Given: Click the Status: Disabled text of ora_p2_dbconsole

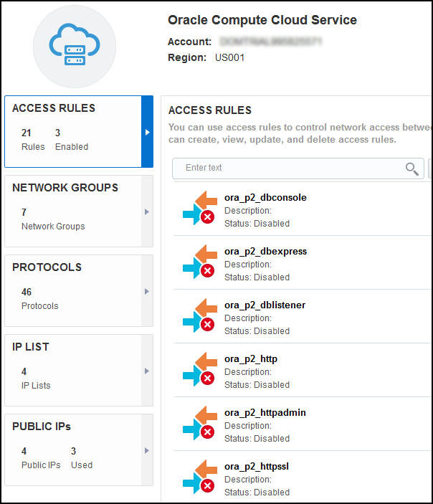Looking at the screenshot, I should coord(257,224).
